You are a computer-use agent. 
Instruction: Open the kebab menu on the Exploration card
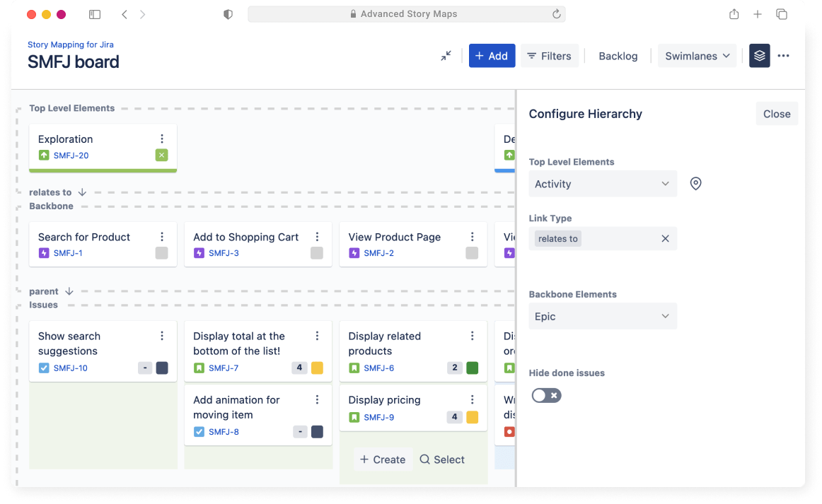coord(162,139)
